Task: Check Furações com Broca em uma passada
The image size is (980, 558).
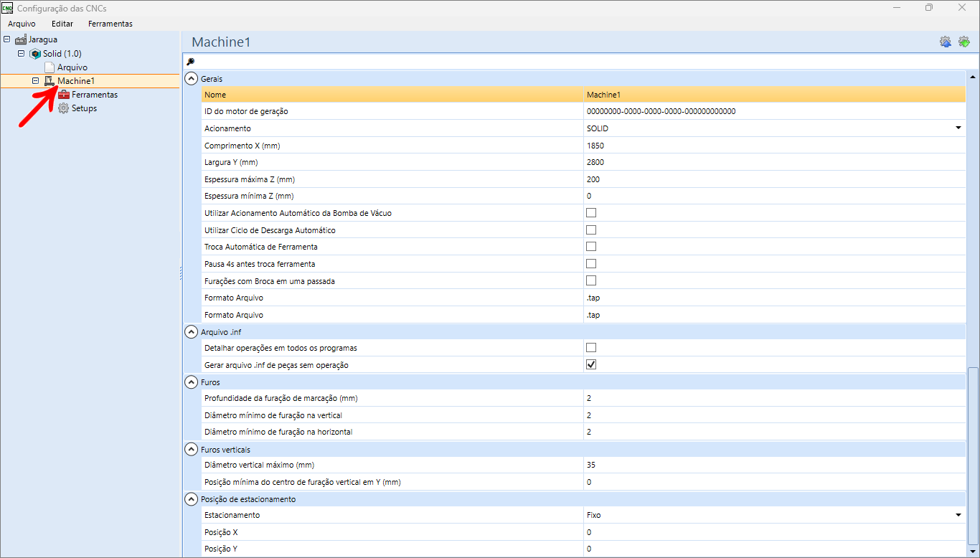Action: (x=591, y=280)
